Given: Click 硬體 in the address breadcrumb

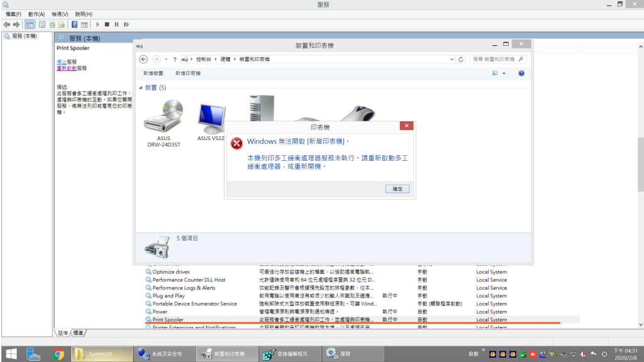Looking at the screenshot, I should pos(226,60).
